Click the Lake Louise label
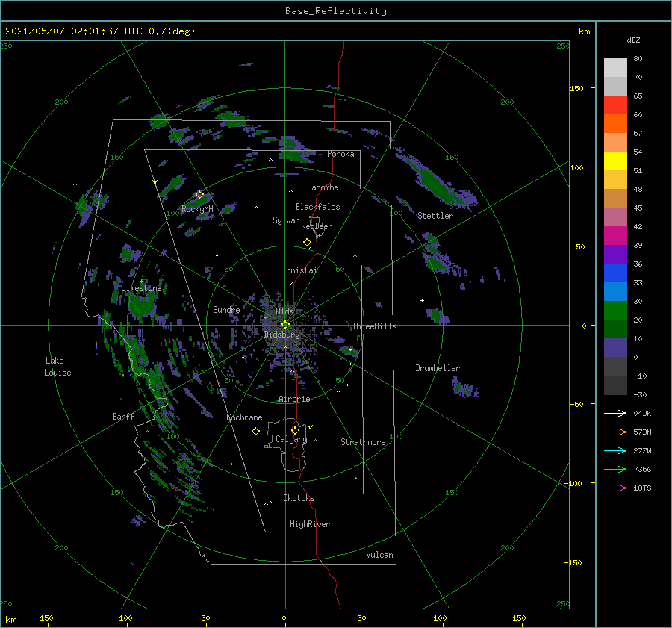 tap(57, 367)
